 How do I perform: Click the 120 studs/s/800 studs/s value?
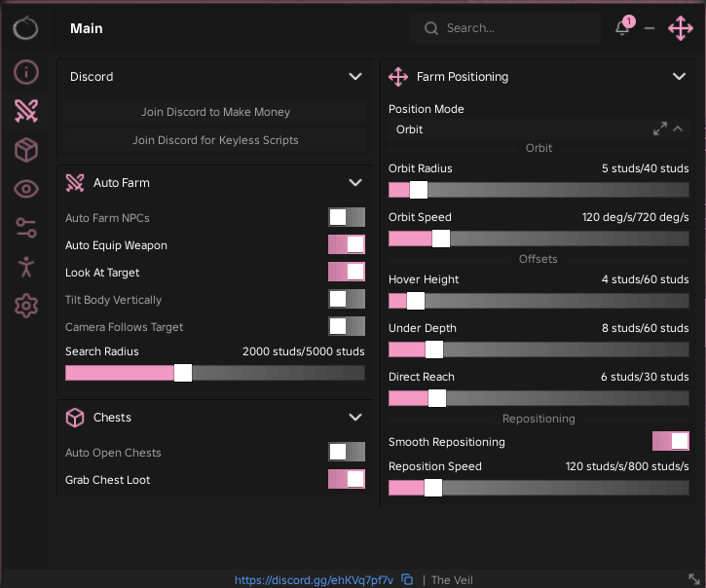[x=627, y=466]
